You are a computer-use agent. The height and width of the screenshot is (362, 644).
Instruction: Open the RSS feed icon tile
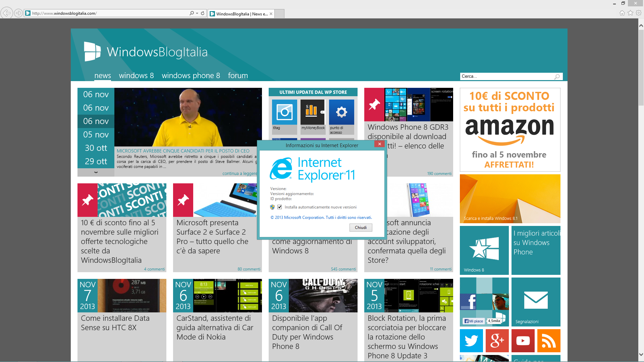click(549, 341)
